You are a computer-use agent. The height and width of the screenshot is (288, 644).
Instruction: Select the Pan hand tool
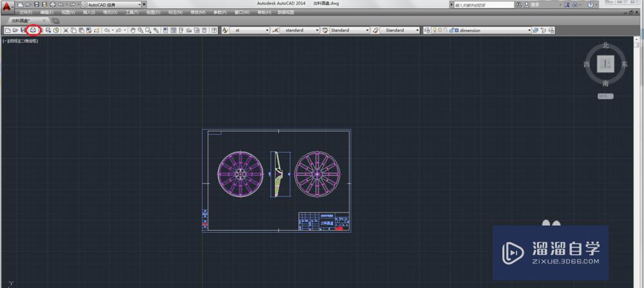(133, 30)
